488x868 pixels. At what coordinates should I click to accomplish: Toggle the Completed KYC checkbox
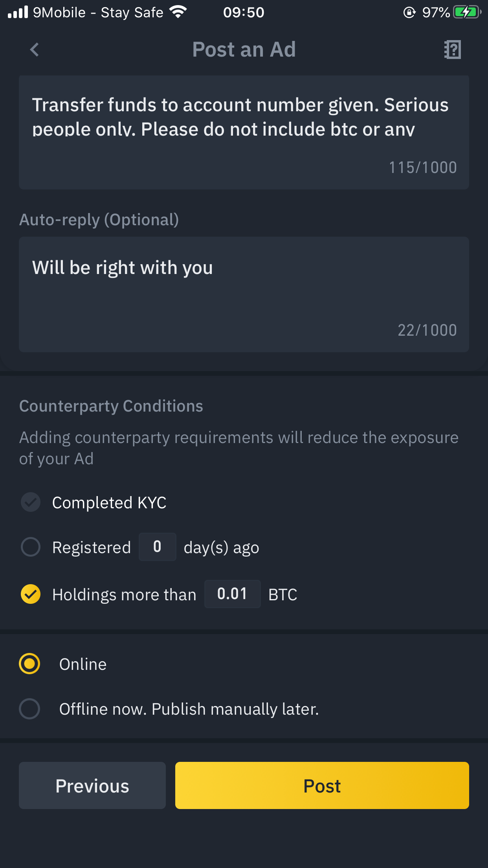(31, 502)
